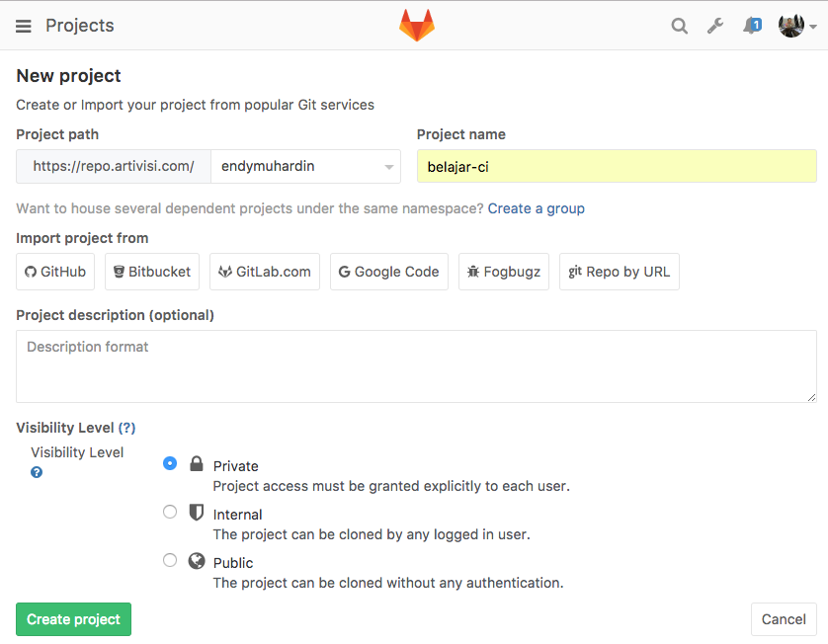This screenshot has width=828, height=644.
Task: Click the Project name field with belajar-ci
Action: (x=617, y=166)
